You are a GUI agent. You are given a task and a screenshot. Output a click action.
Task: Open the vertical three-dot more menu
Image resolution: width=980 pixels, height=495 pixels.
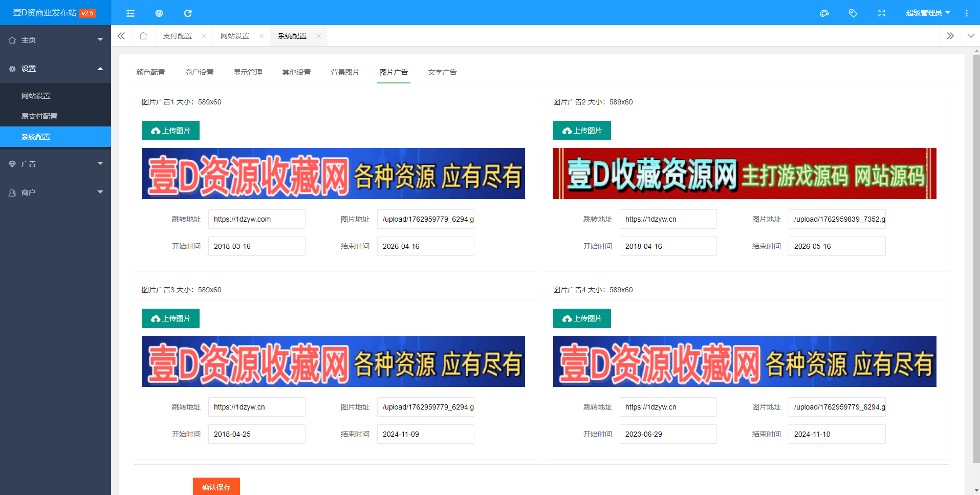point(966,13)
